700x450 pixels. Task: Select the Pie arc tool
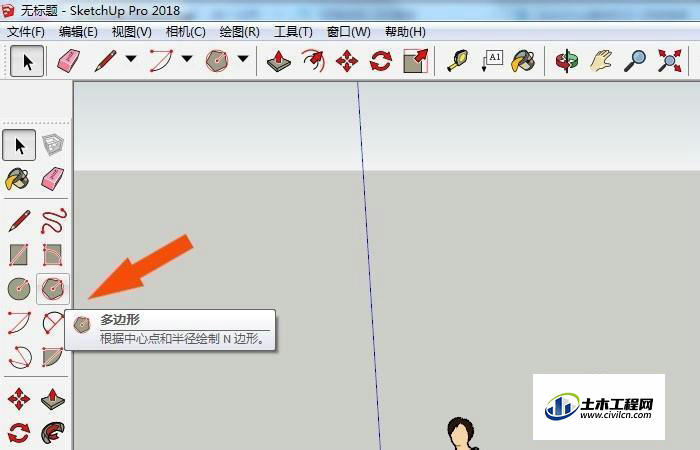click(53, 357)
